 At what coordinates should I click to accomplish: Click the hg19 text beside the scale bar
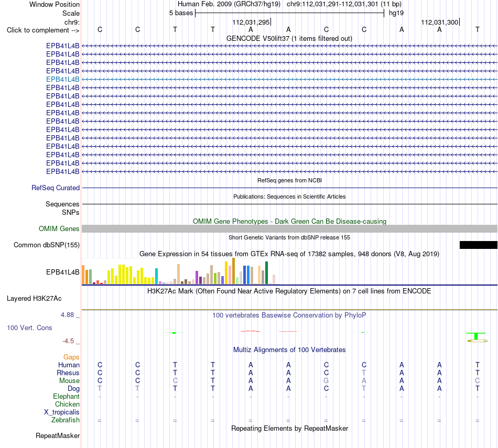[396, 13]
